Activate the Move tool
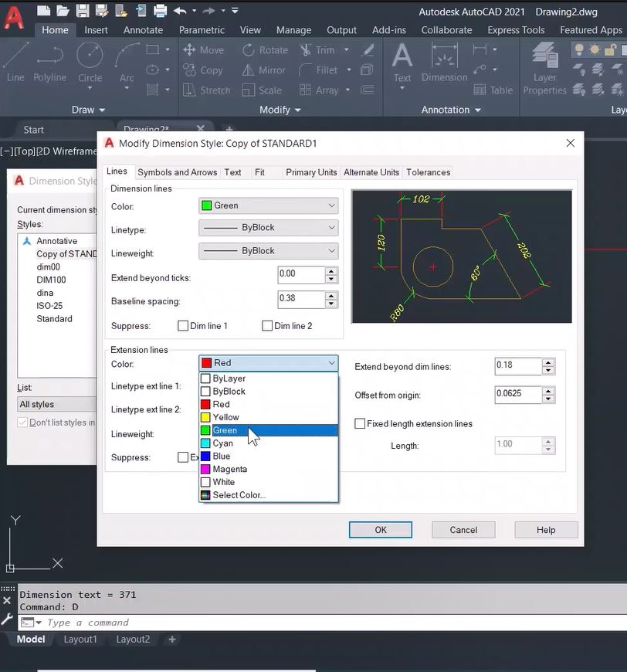Screen dimensions: 627x672 coord(204,50)
